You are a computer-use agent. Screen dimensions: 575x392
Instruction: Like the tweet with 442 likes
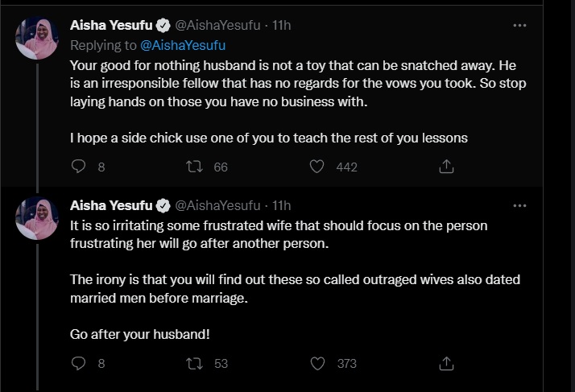point(317,167)
